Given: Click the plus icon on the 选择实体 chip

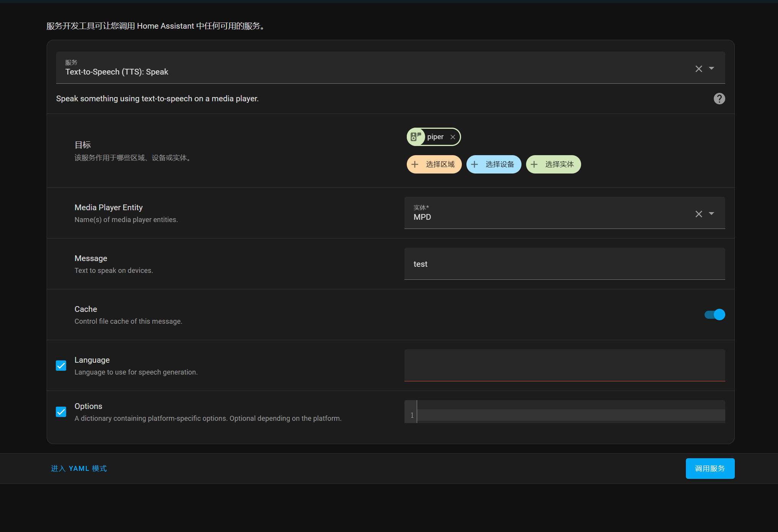Looking at the screenshot, I should point(534,164).
